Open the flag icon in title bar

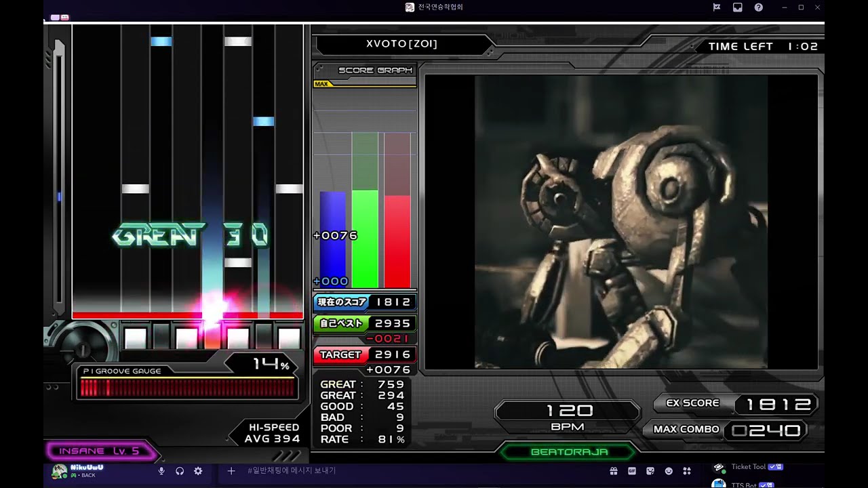[x=717, y=7]
